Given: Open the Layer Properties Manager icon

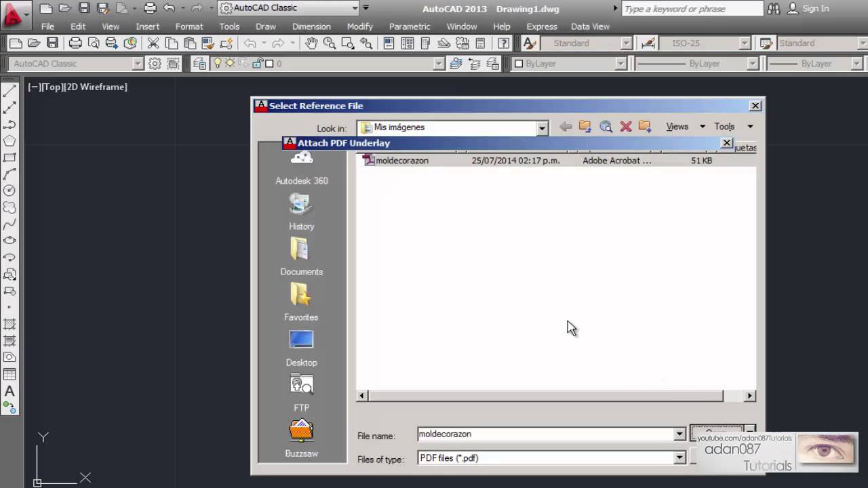Looking at the screenshot, I should coord(199,64).
